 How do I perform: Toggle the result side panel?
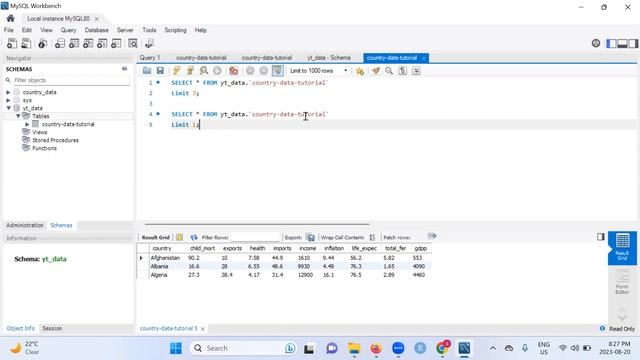(600, 237)
